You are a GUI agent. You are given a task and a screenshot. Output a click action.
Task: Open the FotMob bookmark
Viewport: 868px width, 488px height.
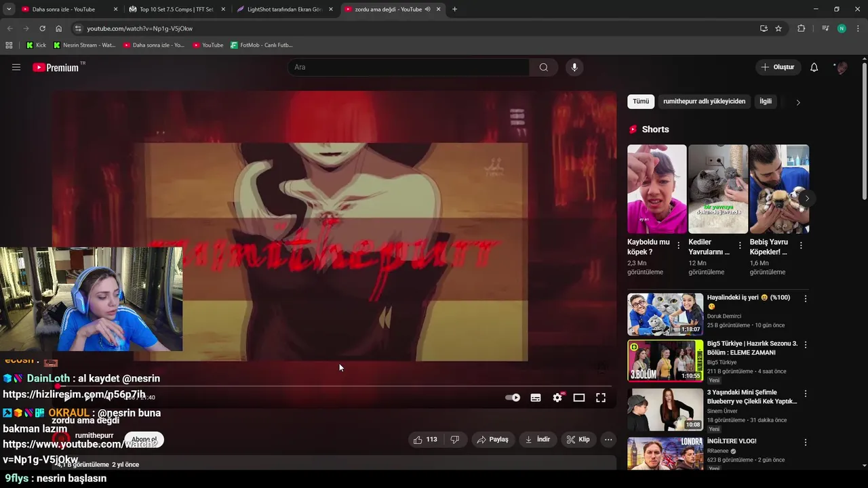261,45
